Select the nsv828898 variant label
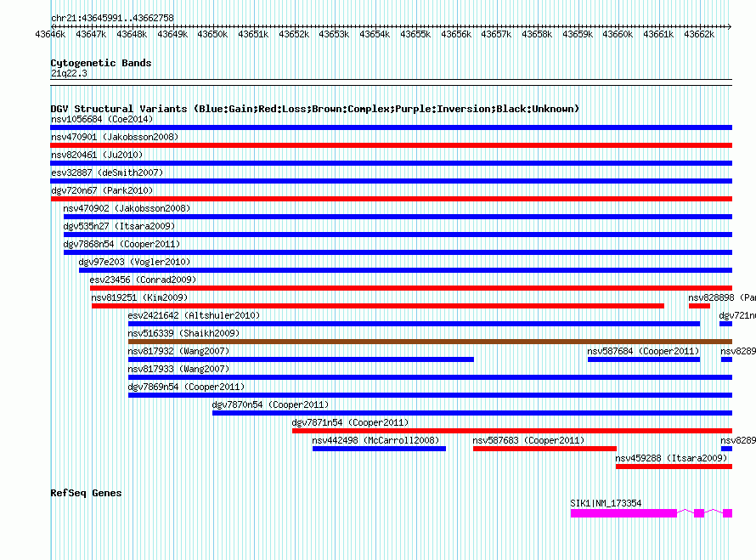The height and width of the screenshot is (560, 756). 722,297
